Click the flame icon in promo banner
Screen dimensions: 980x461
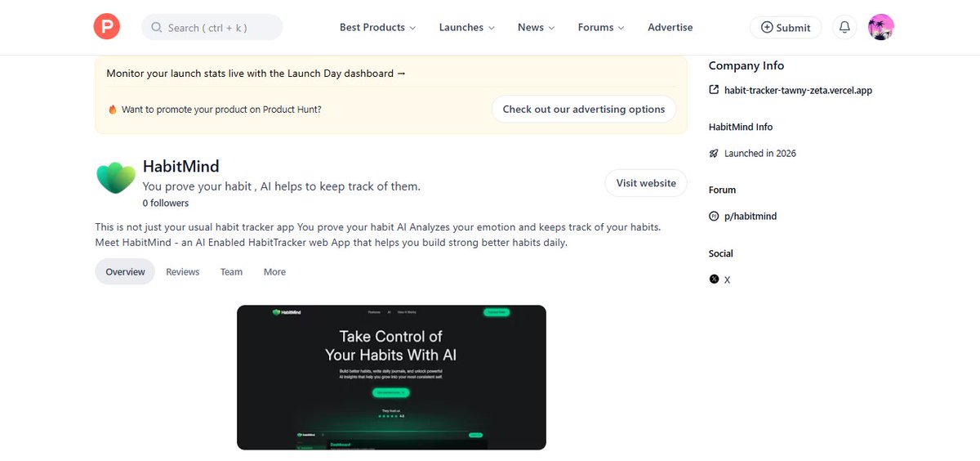coord(113,110)
